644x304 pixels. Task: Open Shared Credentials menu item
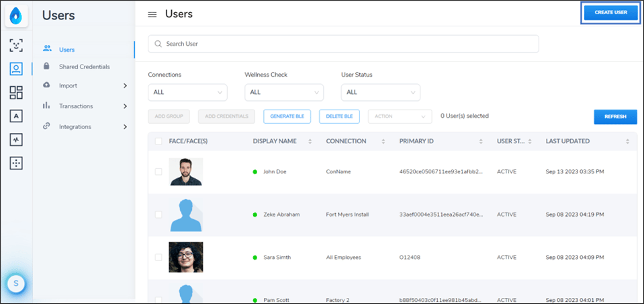click(x=84, y=67)
